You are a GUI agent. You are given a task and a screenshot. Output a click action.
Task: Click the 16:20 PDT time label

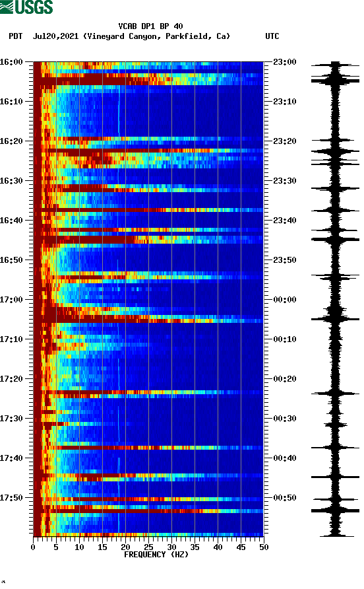tap(12, 141)
